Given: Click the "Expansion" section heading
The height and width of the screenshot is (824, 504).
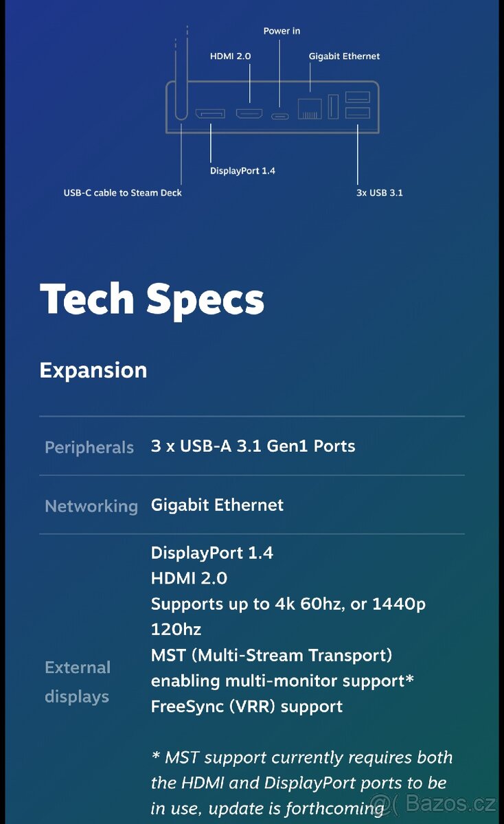Looking at the screenshot, I should coord(93,370).
